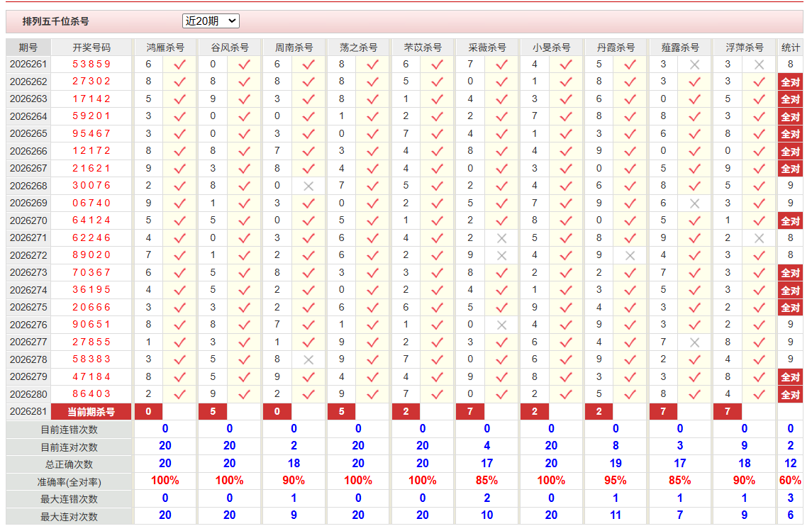Click the X mark for 采薇杀号 in row 2026272
Image resolution: width=812 pixels, height=531 pixels.
click(501, 256)
